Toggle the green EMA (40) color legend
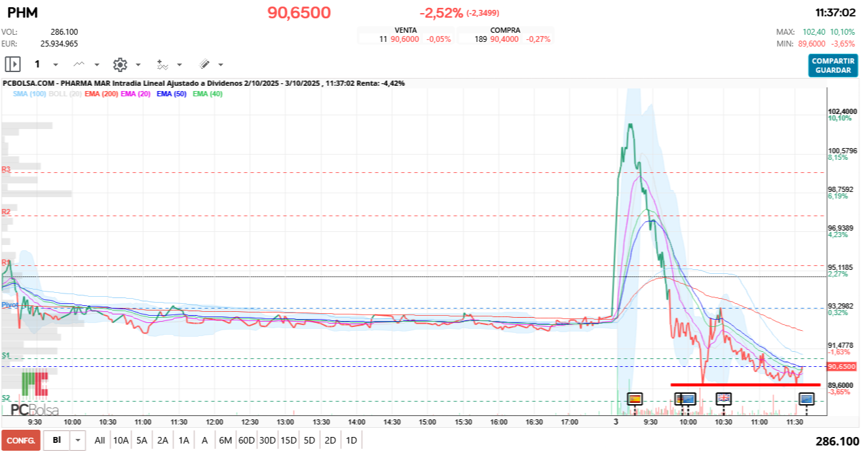 pyautogui.click(x=208, y=94)
